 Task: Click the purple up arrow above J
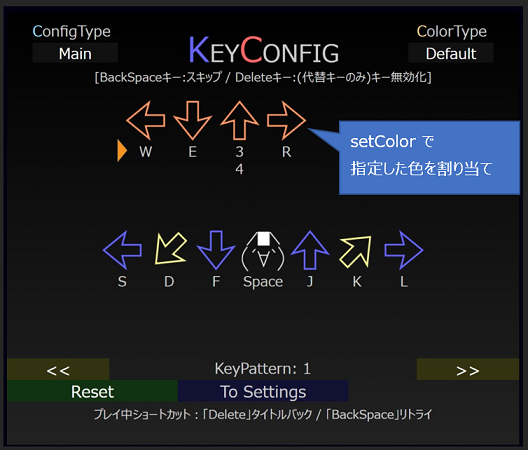pyautogui.click(x=310, y=250)
